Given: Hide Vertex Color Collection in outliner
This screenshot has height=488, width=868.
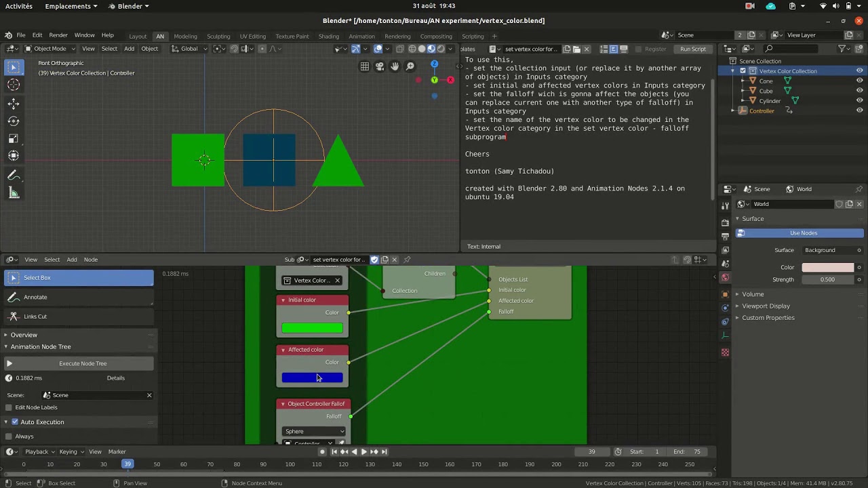Looking at the screenshot, I should coord(859,70).
